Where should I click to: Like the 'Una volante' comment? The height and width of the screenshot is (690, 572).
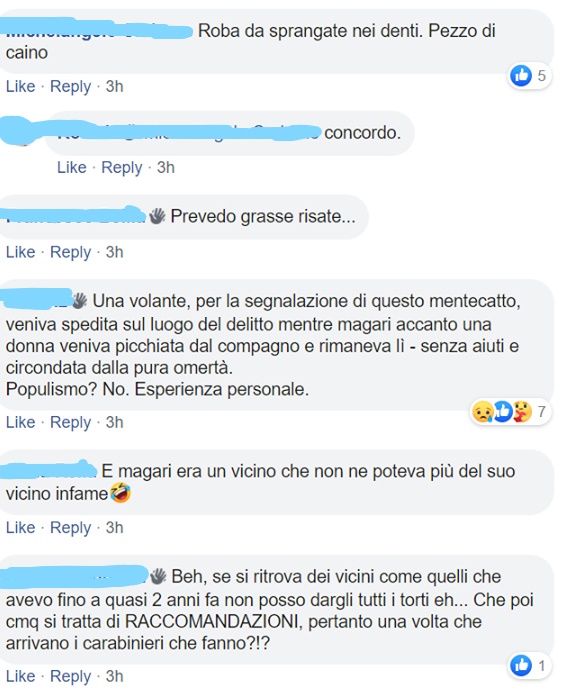click(20, 422)
